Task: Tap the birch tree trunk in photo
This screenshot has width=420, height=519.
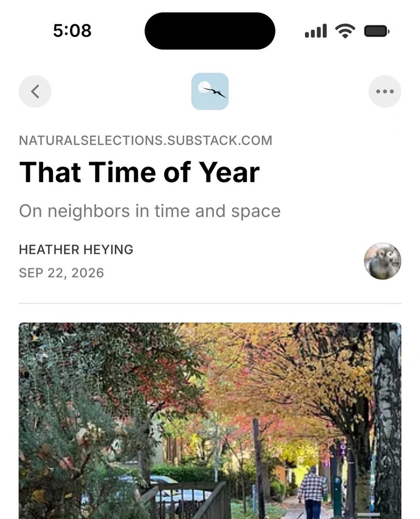Action: tap(387, 421)
